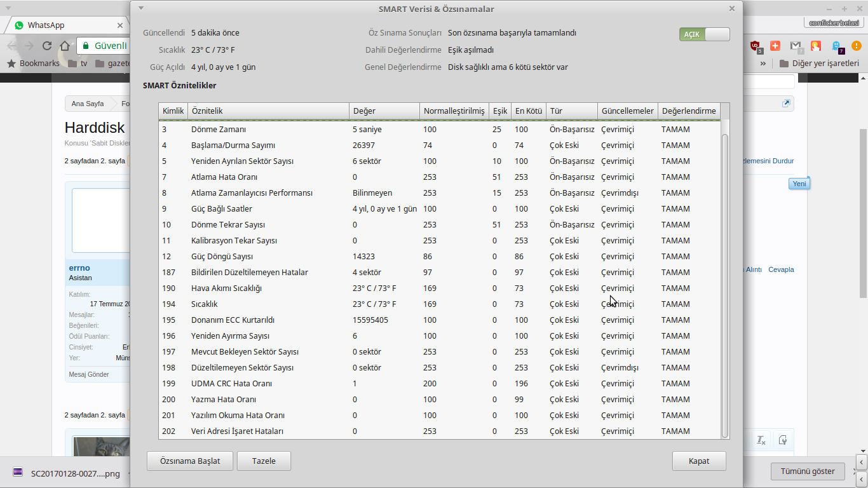868x488 pixels.
Task: Click the Özsınama Başlat button
Action: pos(190,461)
